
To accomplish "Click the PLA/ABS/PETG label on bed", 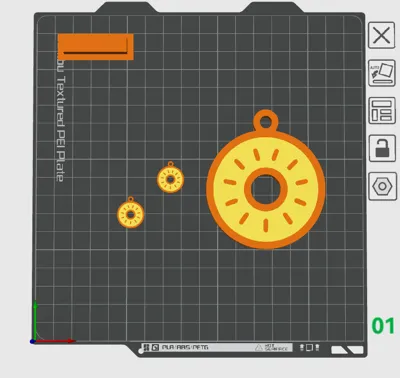I will tap(185, 347).
